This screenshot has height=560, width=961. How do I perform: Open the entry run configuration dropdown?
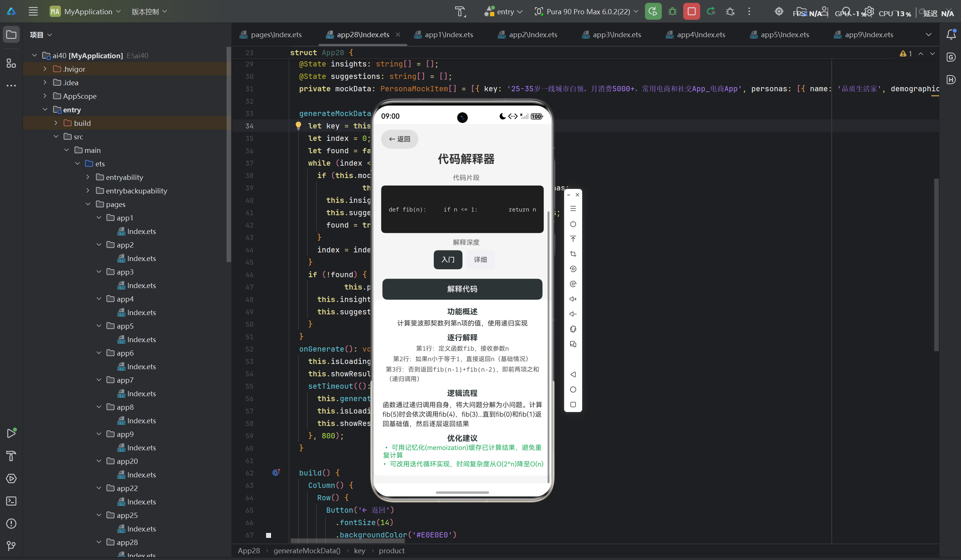click(503, 11)
